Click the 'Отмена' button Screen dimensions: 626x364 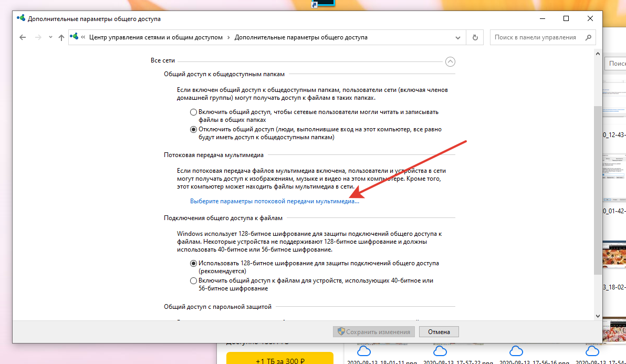coord(439,331)
